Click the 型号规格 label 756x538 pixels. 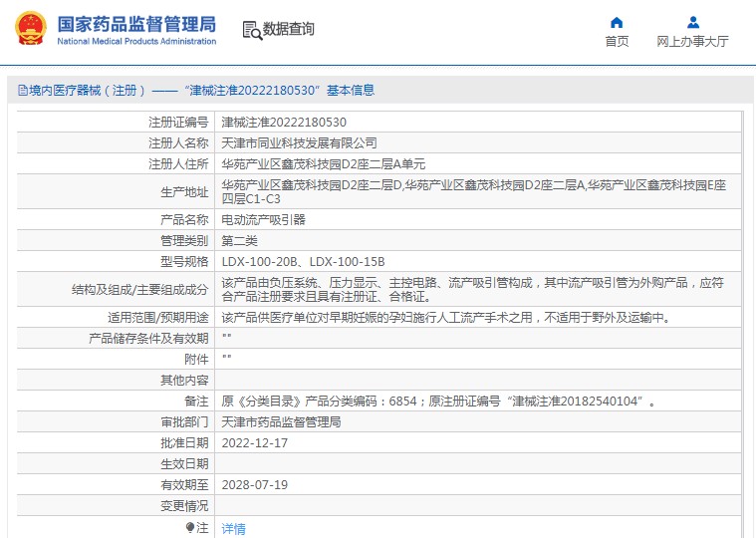(184, 262)
